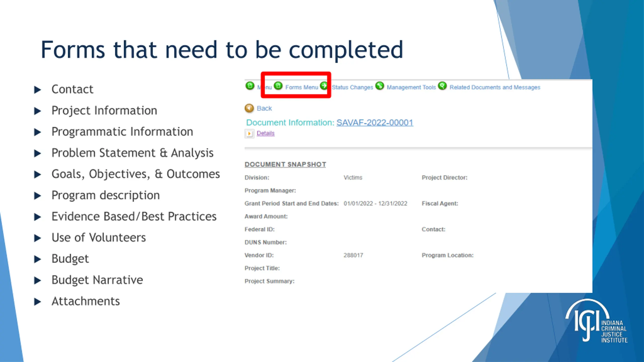This screenshot has width=644, height=362.
Task: Select Evidence Based/Best Practices bullet
Action: [134, 216]
